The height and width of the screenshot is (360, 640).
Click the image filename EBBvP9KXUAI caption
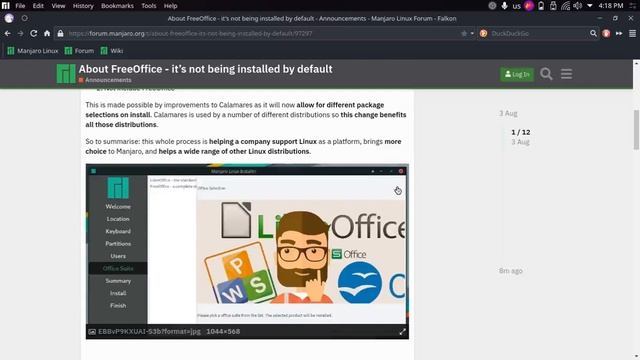(149, 331)
